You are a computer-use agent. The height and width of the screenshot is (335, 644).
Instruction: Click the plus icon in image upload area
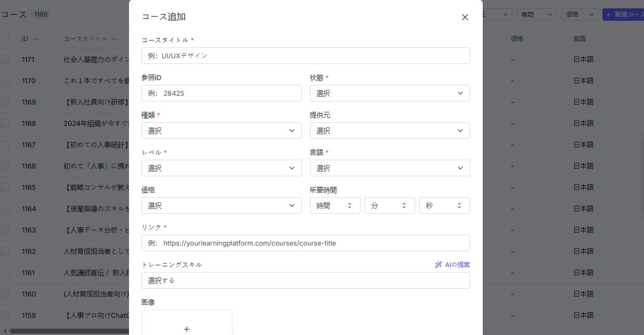click(187, 329)
